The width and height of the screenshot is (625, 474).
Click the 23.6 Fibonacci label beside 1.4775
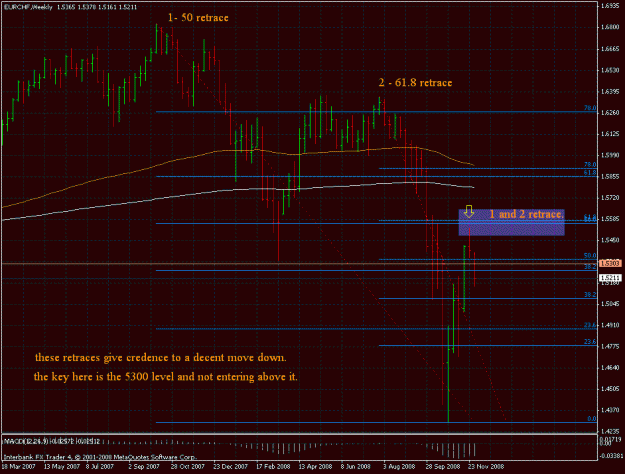tap(590, 342)
